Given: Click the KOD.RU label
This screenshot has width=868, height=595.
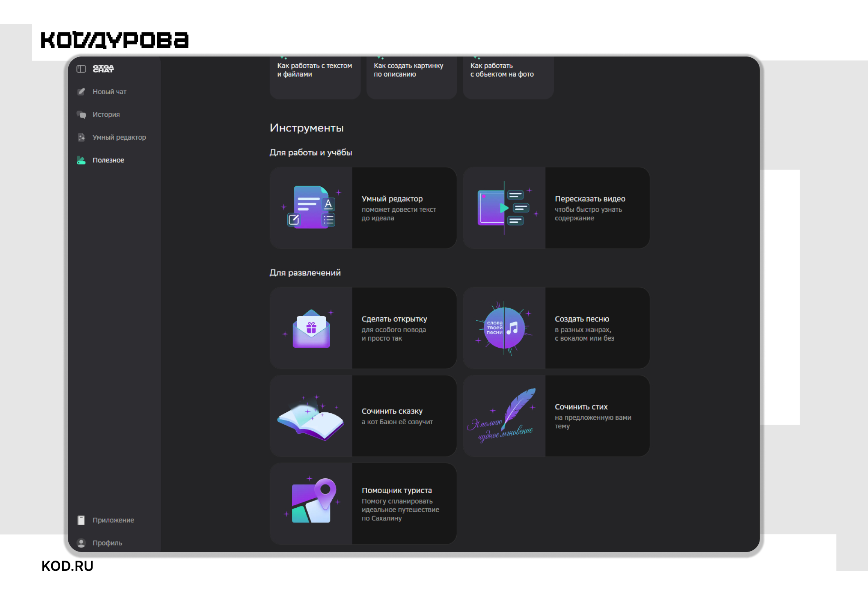Looking at the screenshot, I should click(x=68, y=566).
